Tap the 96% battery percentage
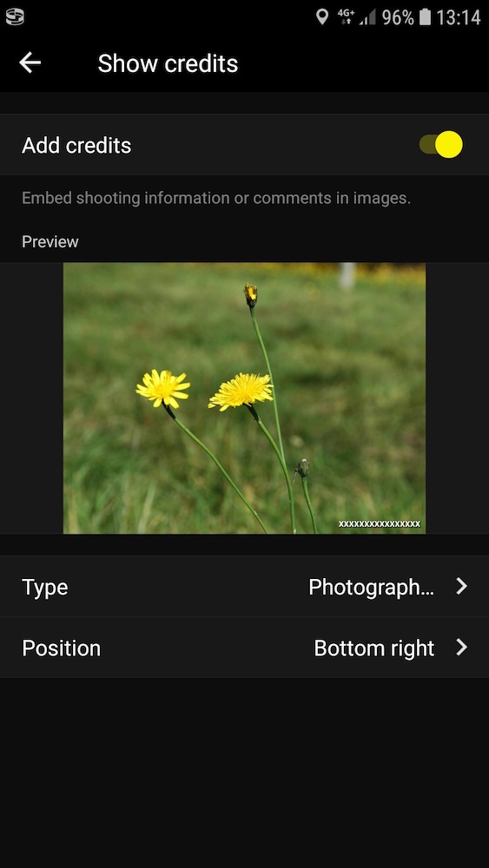The image size is (489, 868). tap(398, 17)
